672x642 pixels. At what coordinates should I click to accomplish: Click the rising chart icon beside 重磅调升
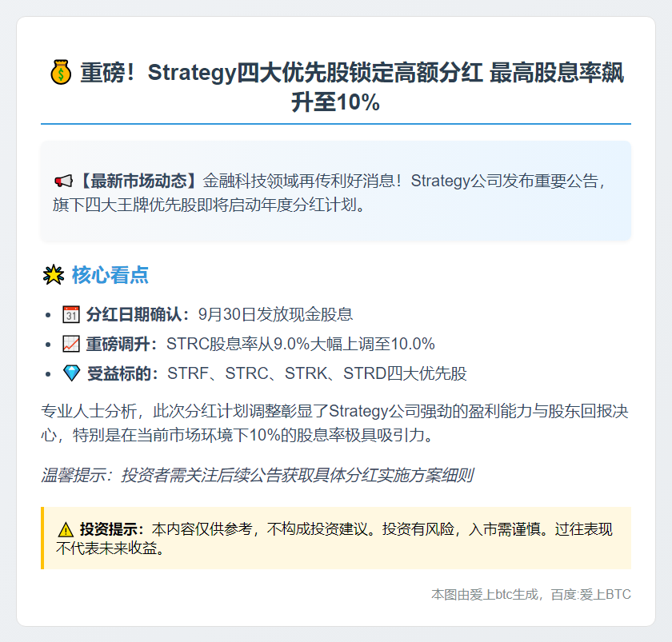tap(71, 345)
